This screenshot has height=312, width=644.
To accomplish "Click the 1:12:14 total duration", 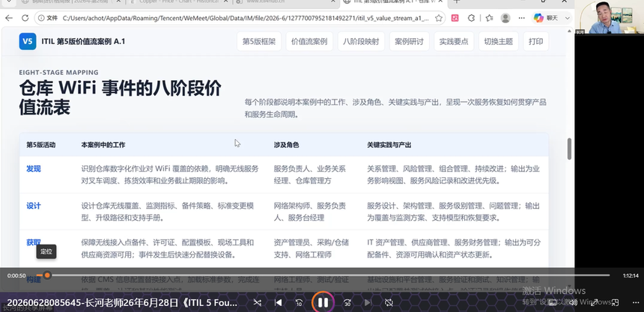I will (x=631, y=275).
